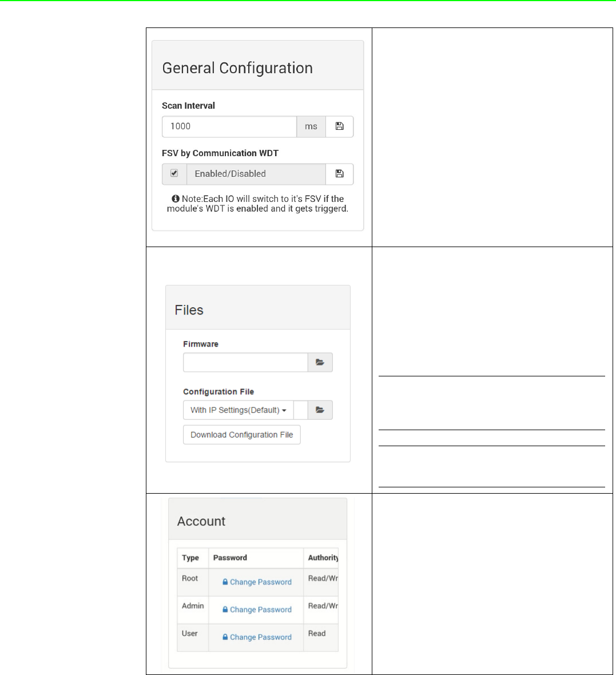Image resolution: width=616 pixels, height=675 pixels.
Task: Click the lock icon in Root row
Action: point(225,582)
